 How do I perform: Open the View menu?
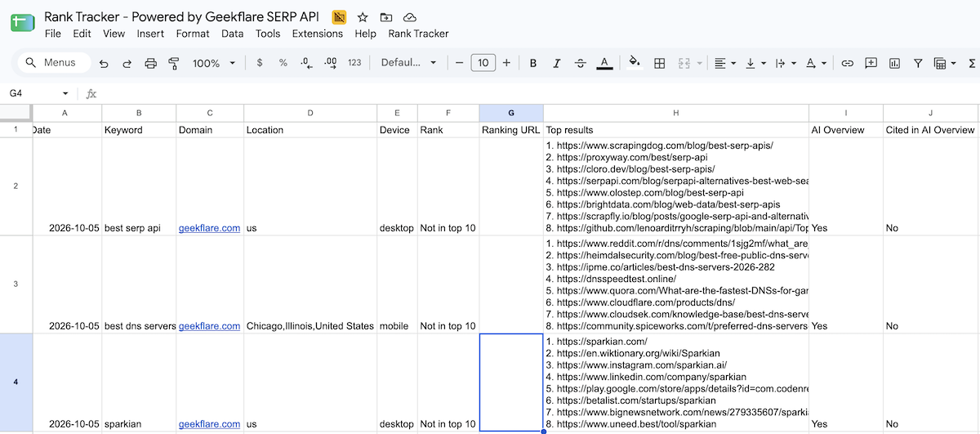[114, 34]
